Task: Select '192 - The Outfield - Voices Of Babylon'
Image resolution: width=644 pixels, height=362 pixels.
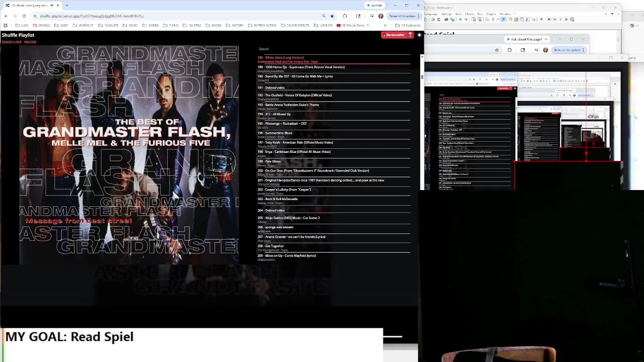Action: 334,97
